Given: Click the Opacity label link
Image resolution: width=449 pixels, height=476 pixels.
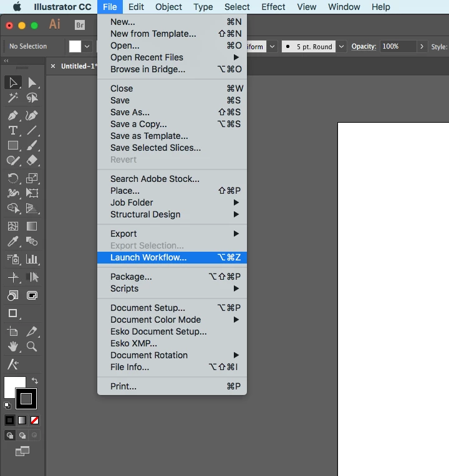Looking at the screenshot, I should [364, 47].
